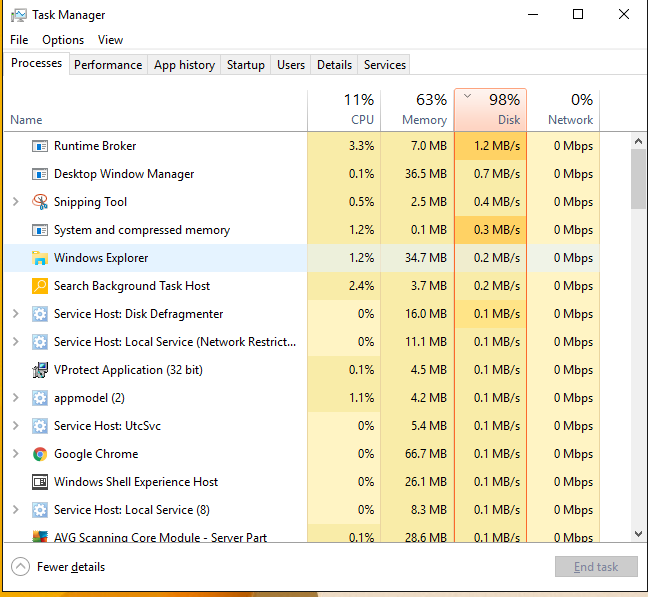Click Windows Shell Experience Host icon
The width and height of the screenshot is (648, 597).
(x=40, y=482)
